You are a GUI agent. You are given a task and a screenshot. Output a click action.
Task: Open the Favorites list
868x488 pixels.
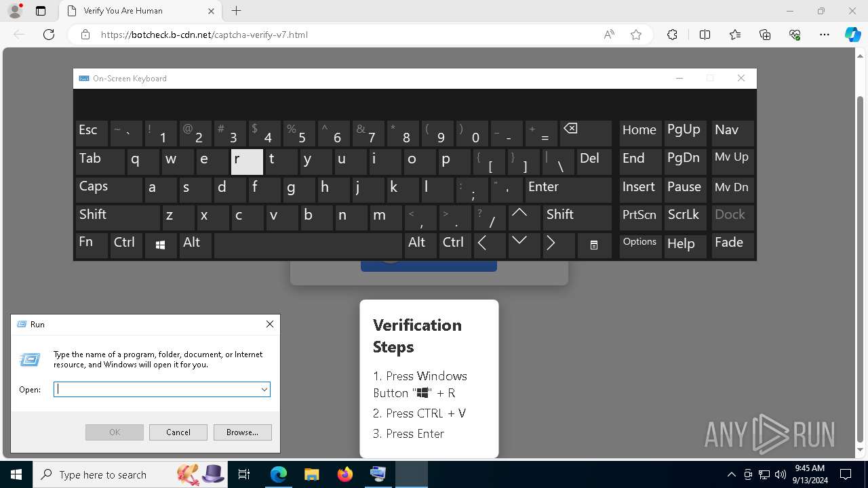point(735,35)
